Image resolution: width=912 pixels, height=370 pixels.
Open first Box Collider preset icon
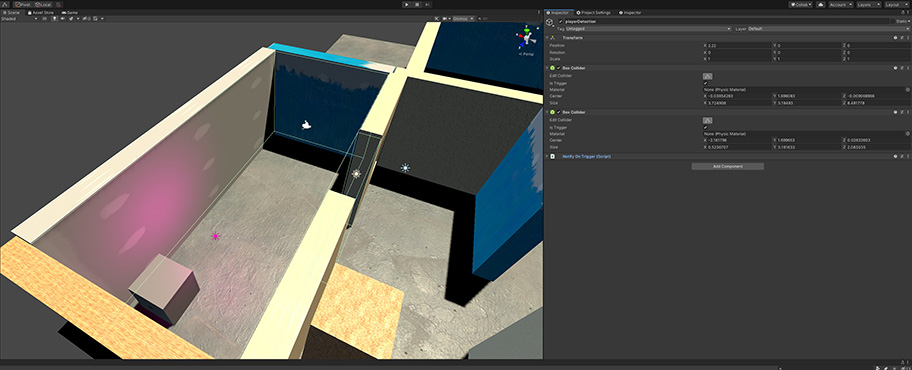point(902,68)
